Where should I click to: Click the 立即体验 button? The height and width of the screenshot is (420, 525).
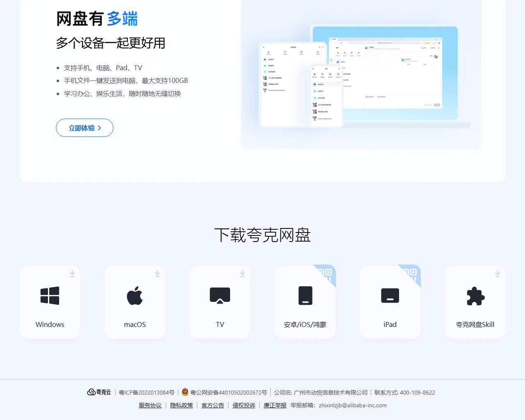click(x=84, y=128)
